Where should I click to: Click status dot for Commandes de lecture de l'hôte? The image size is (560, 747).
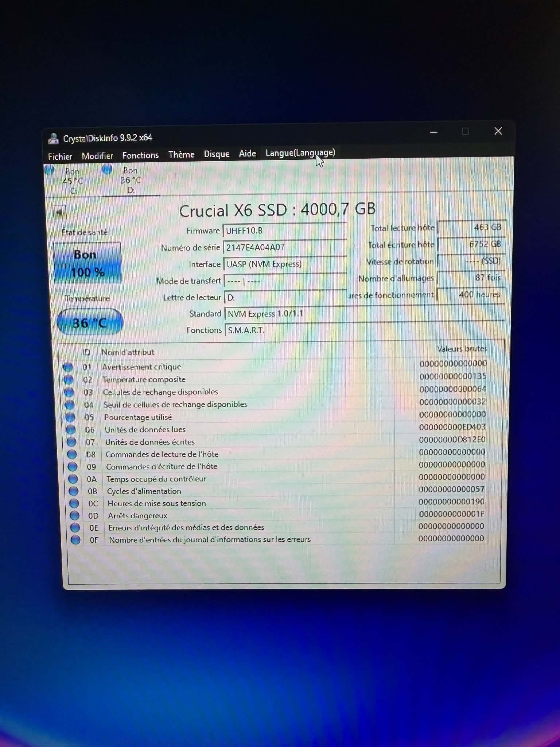[x=72, y=454]
